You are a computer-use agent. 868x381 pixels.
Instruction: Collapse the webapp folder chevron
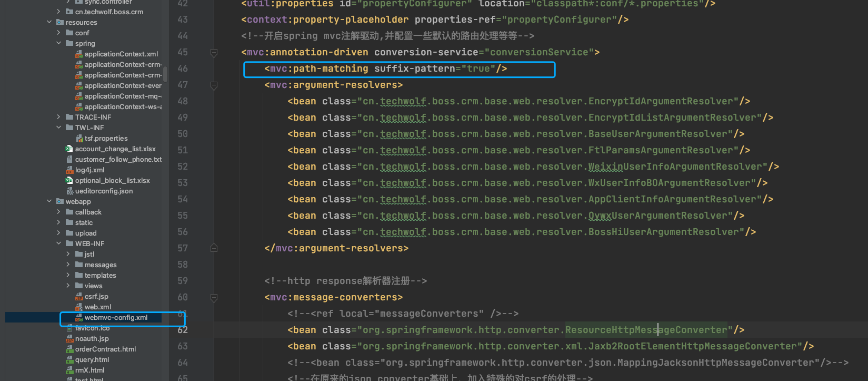(49, 201)
